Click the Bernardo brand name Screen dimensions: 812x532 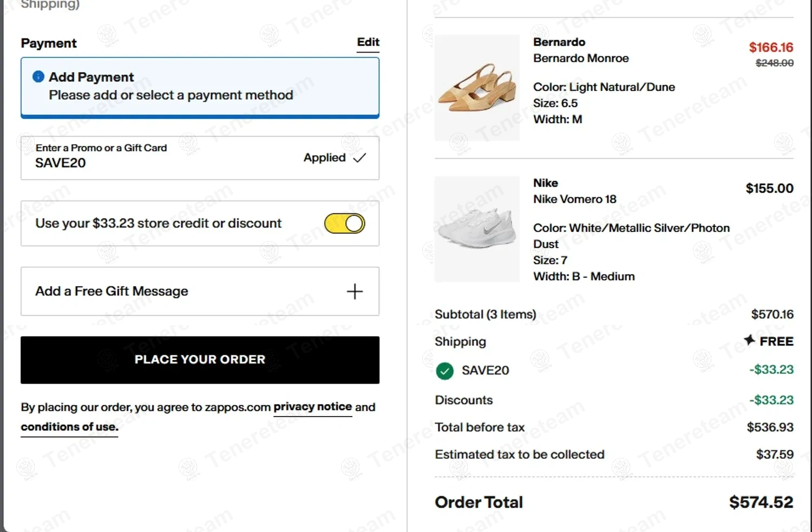pyautogui.click(x=559, y=42)
